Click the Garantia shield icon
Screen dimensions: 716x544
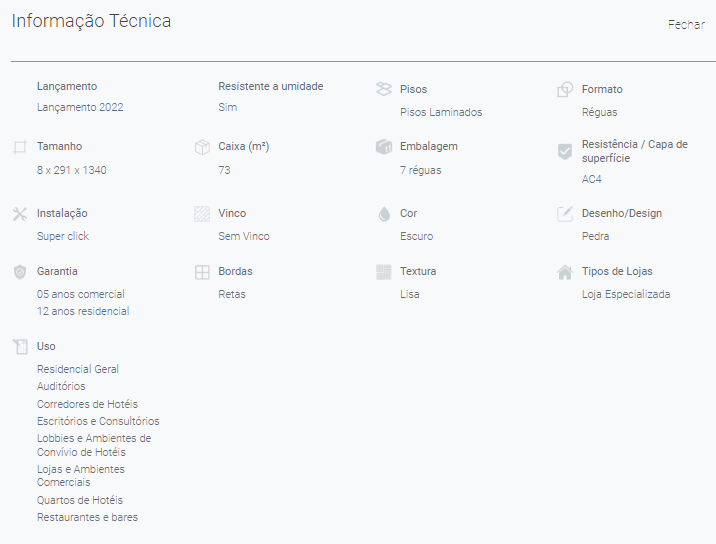tap(20, 272)
